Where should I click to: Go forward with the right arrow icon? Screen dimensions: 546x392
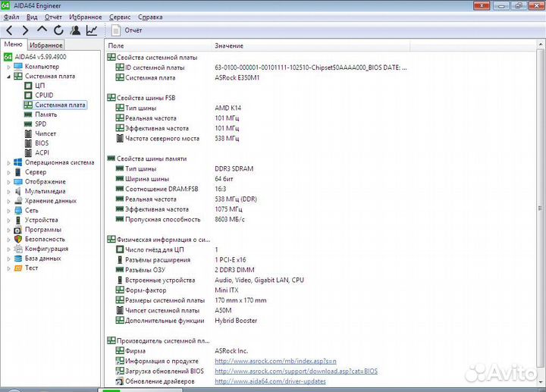(x=25, y=30)
